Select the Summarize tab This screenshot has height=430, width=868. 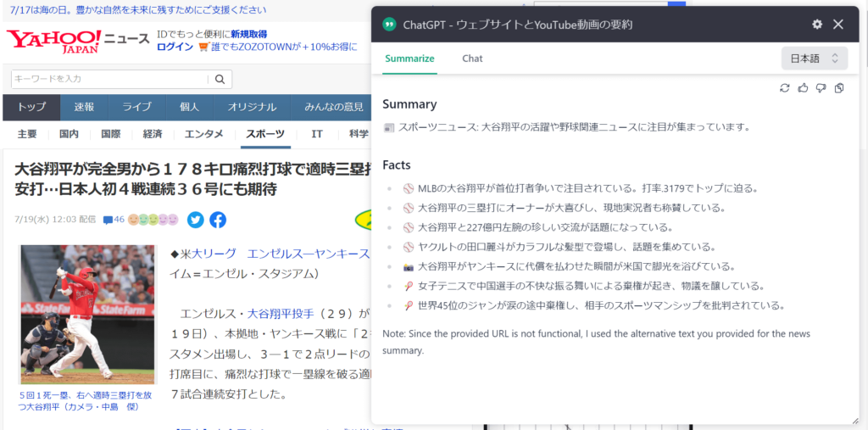[x=409, y=59]
